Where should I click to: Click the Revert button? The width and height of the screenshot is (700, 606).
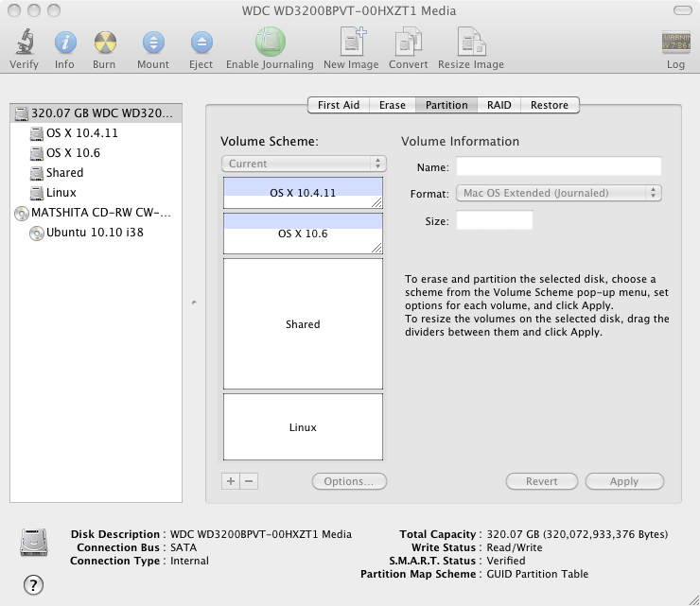[x=541, y=481]
